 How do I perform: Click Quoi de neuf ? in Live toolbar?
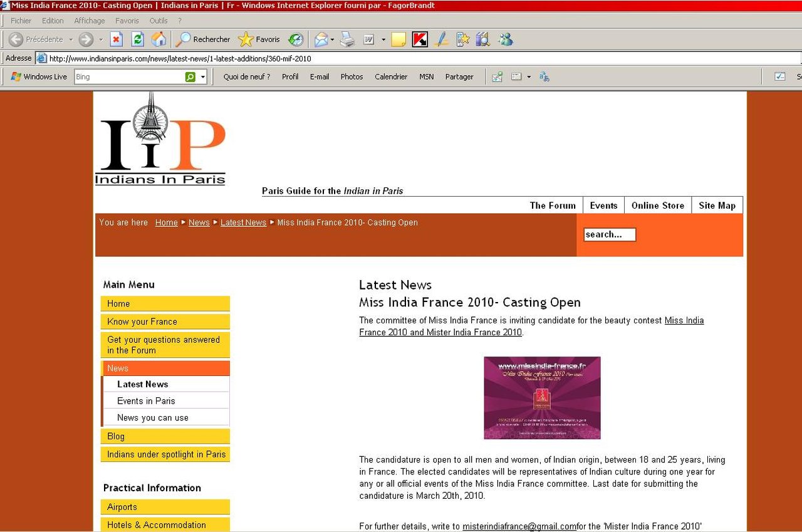point(247,77)
